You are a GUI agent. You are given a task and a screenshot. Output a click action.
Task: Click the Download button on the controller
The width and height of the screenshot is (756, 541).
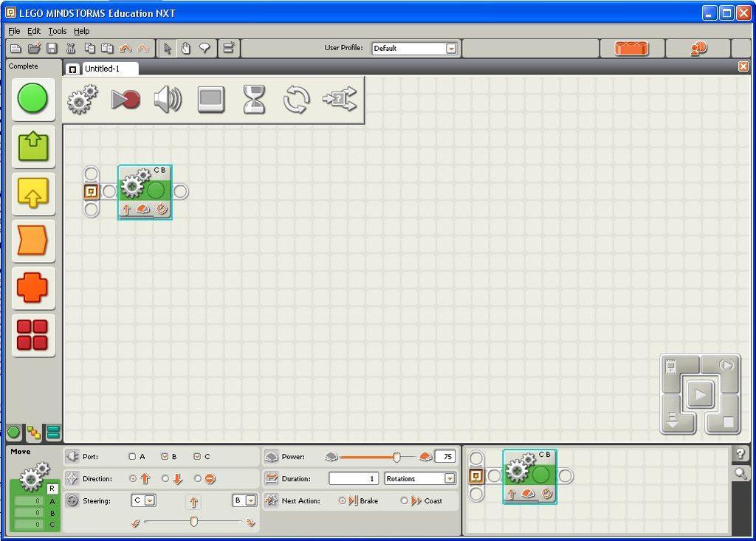pyautogui.click(x=672, y=421)
